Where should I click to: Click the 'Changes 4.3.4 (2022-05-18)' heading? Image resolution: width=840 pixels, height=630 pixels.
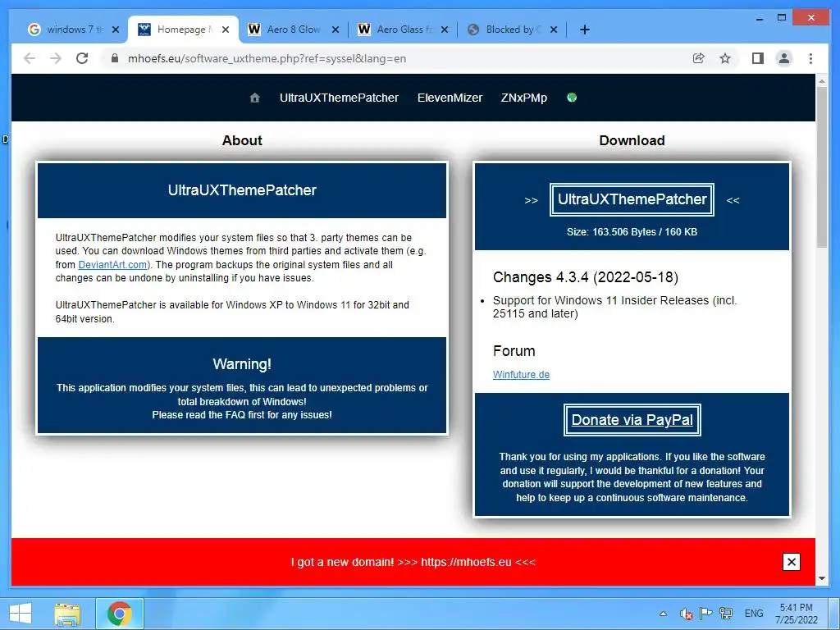coord(586,277)
